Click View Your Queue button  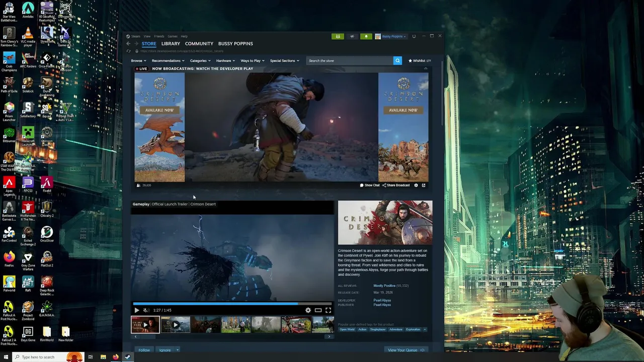coord(406,350)
